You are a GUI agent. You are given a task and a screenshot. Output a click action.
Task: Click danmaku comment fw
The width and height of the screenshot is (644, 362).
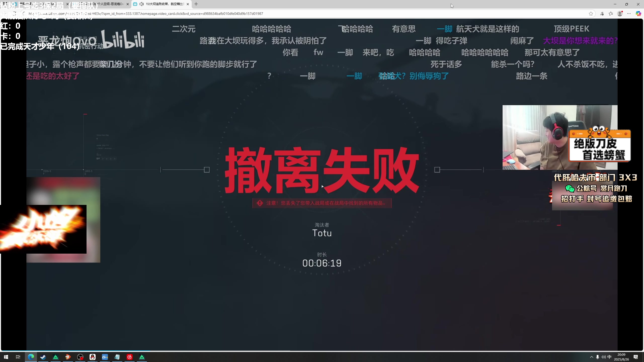coord(318,53)
